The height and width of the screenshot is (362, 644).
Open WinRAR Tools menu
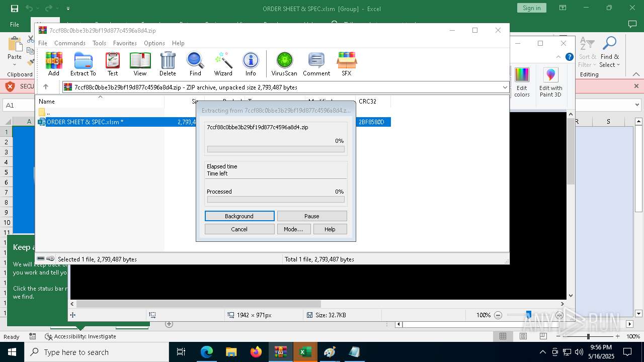point(99,43)
